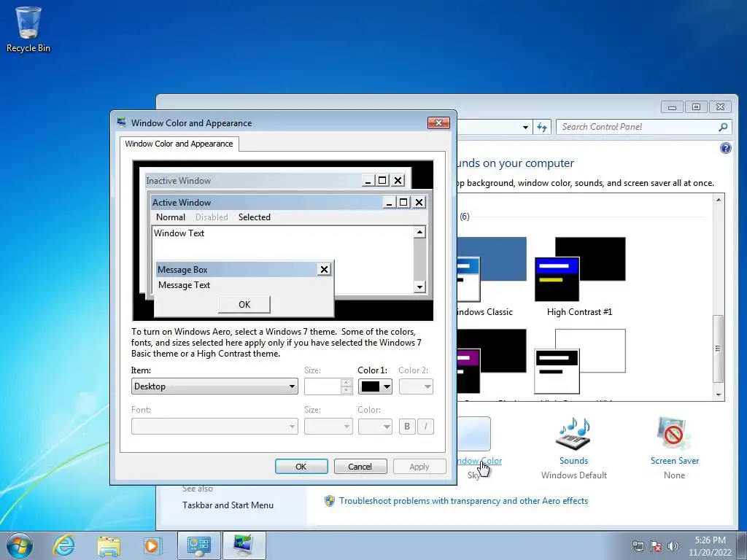Click preview window scrollbar up arrow
The image size is (747, 560).
point(419,233)
